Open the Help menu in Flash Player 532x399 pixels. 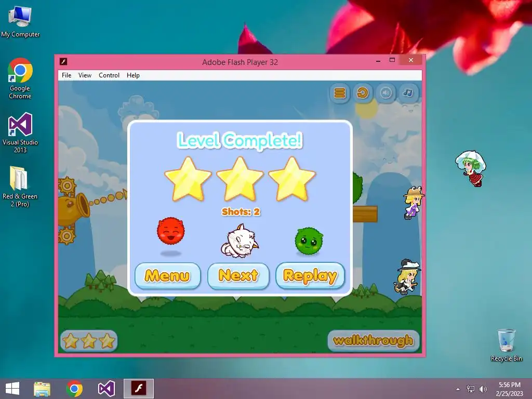tap(133, 75)
